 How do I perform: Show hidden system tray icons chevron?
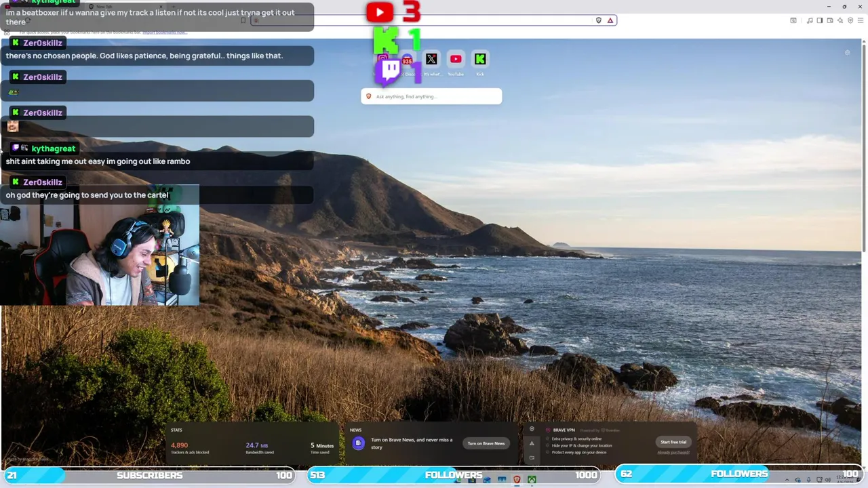788,480
